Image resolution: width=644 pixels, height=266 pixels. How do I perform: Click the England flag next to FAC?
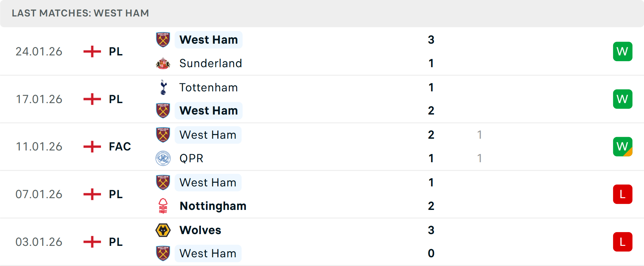[x=92, y=146]
